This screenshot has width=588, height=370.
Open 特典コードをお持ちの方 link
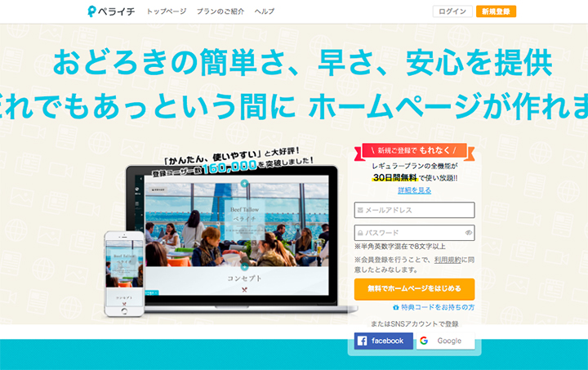click(438, 307)
